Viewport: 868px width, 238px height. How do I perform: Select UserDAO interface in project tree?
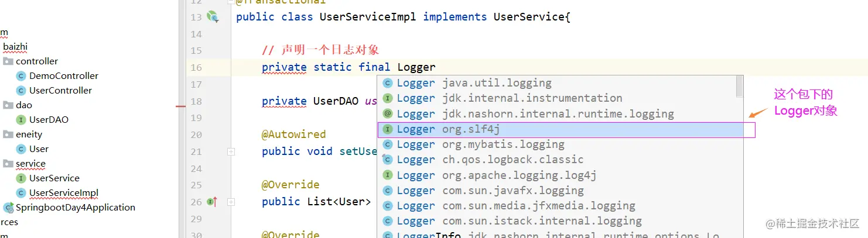49,120
